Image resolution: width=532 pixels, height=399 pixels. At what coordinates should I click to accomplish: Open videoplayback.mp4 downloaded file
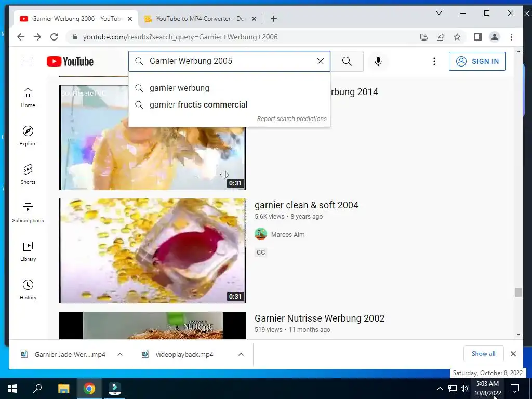pos(184,354)
